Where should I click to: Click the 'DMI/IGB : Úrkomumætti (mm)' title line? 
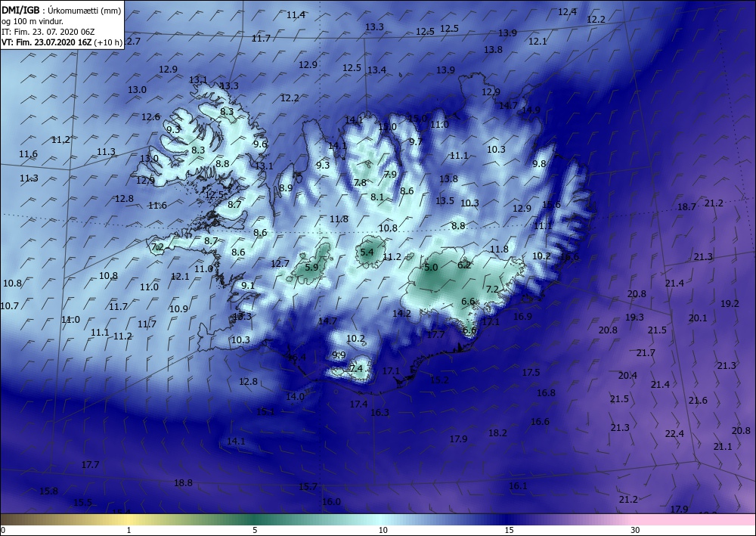pos(61,11)
